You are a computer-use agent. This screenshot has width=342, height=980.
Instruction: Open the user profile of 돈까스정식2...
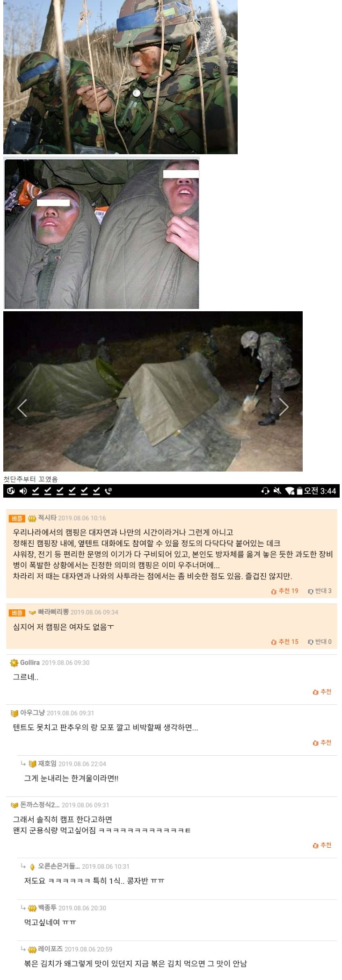[40, 805]
